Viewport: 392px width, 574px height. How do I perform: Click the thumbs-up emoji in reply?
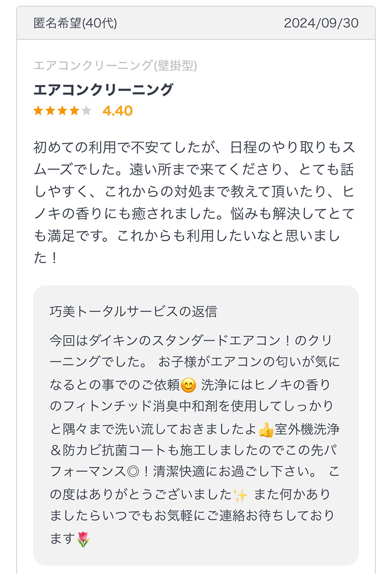tap(266, 429)
